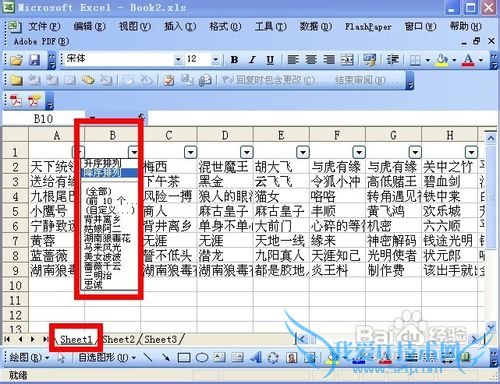Viewport: 500px width, 384px height.
Task: Open column H autofilter arrow
Action: point(471,152)
